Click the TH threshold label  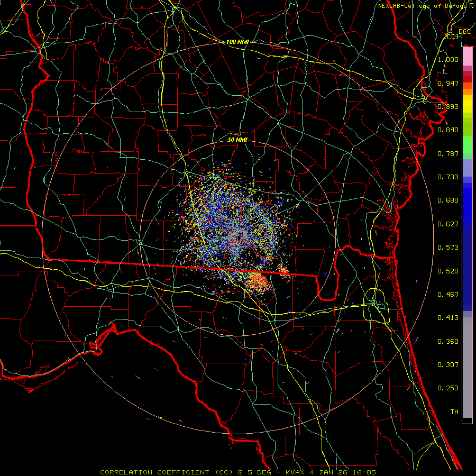click(x=454, y=412)
